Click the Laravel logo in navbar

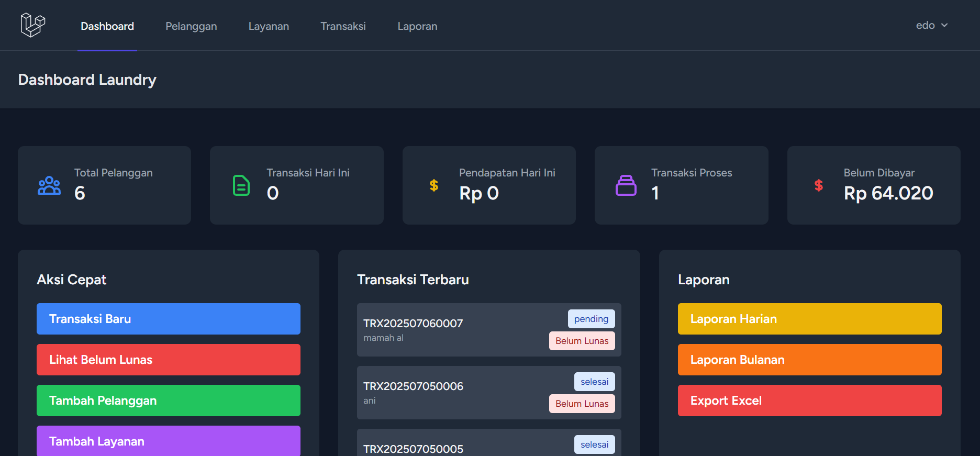coord(32,25)
